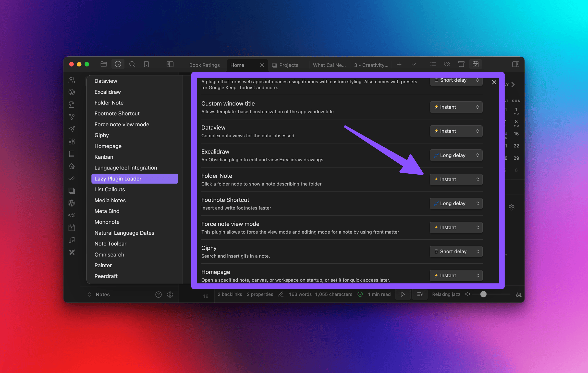This screenshot has height=373, width=588.
Task: Click the pencil edit icon in status bar
Action: coord(281,294)
